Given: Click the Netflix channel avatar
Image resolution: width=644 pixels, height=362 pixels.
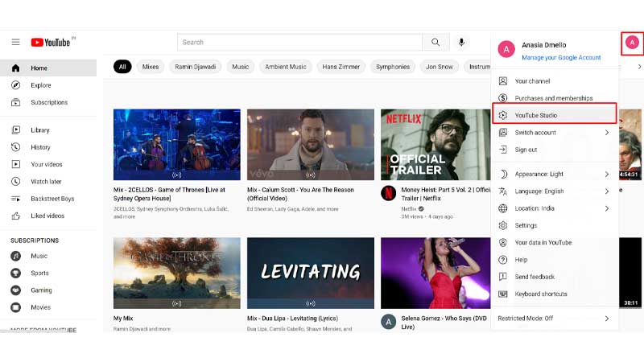Looking at the screenshot, I should (388, 193).
